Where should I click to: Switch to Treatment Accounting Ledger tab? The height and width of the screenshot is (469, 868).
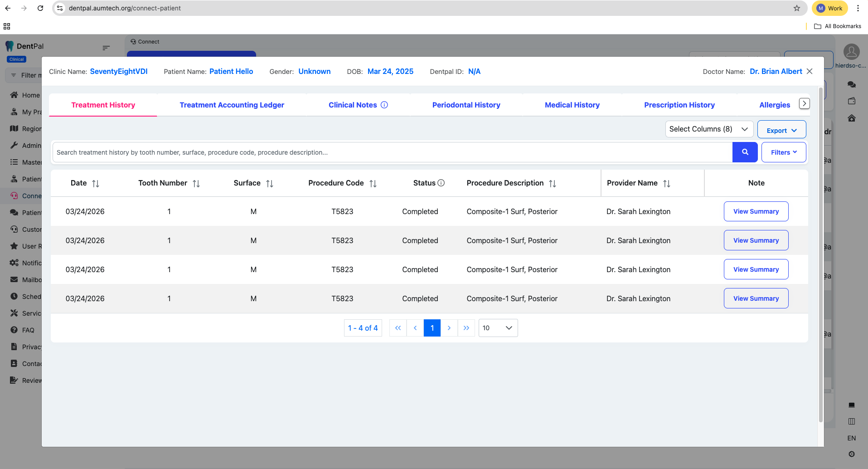(232, 105)
